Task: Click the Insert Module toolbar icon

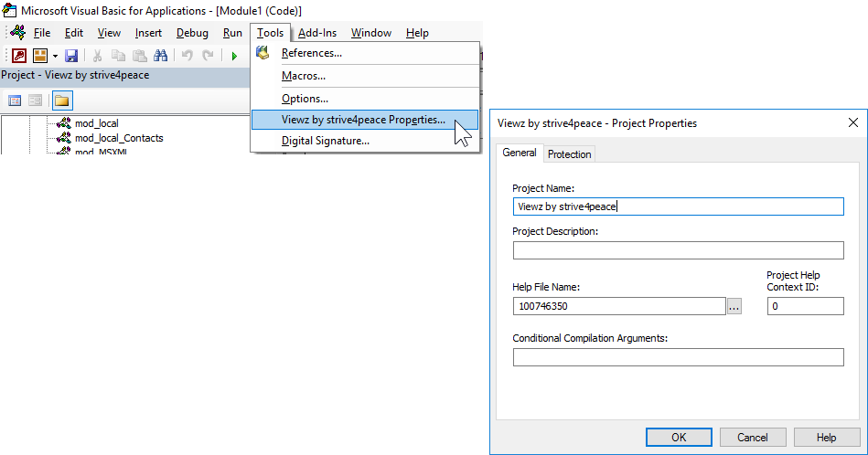Action: [x=40, y=56]
